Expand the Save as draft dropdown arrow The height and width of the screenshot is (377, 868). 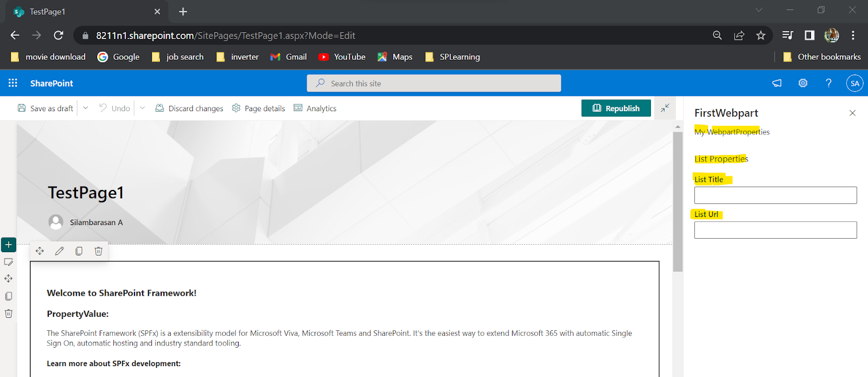(85, 108)
